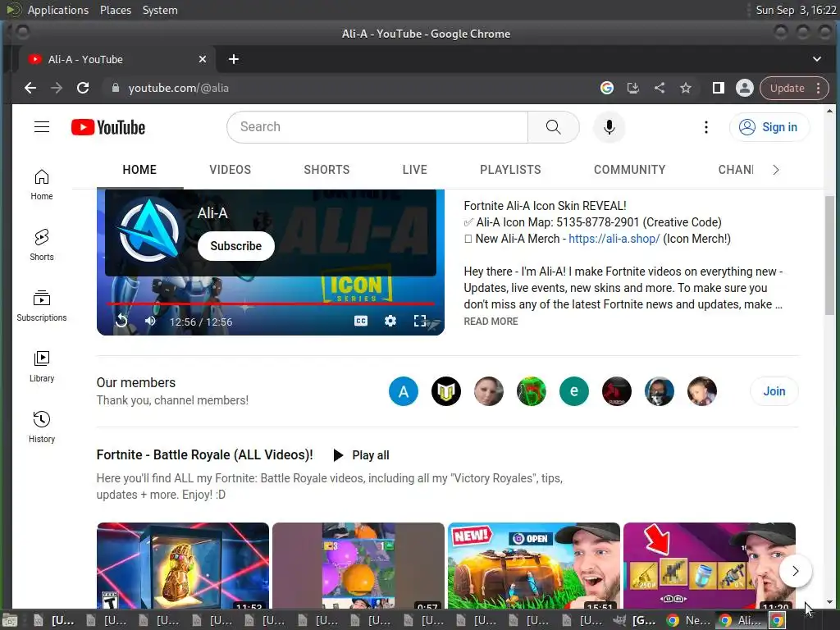Open the video player settings gear

click(x=390, y=321)
